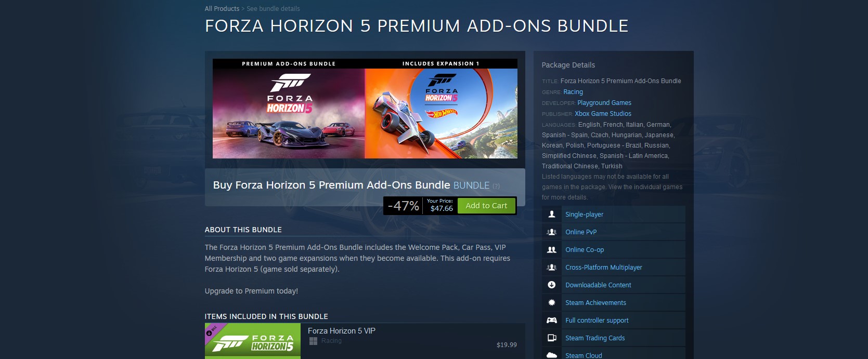The image size is (868, 359).
Task: Open the Xbox Game Studios publisher link
Action: pyautogui.click(x=603, y=114)
